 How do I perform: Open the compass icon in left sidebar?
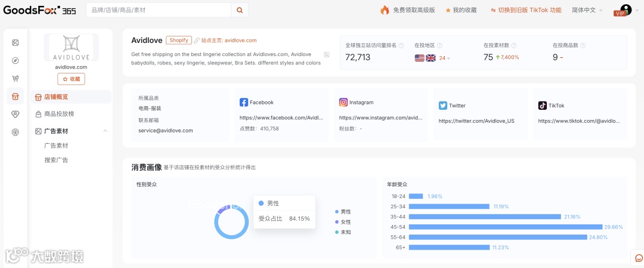tap(15, 61)
